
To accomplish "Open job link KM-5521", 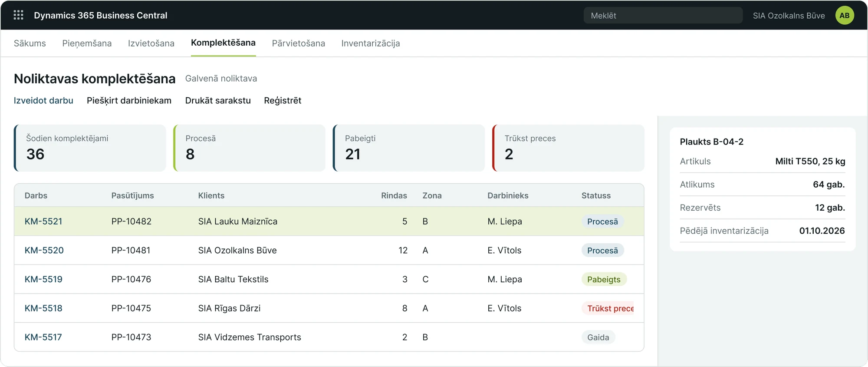I will click(43, 222).
